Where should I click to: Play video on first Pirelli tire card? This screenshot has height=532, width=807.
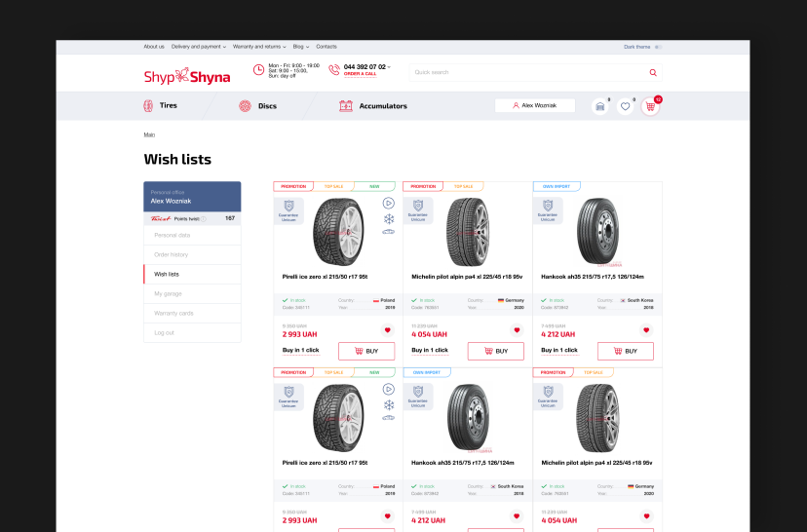coord(389,203)
